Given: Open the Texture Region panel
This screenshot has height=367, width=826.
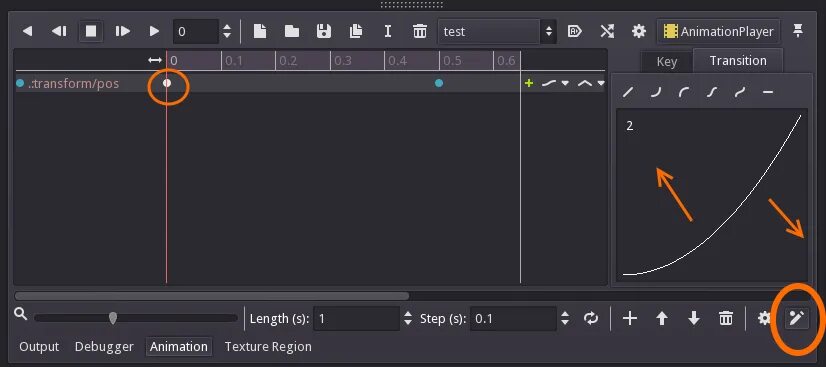Looking at the screenshot, I should pyautogui.click(x=268, y=347).
